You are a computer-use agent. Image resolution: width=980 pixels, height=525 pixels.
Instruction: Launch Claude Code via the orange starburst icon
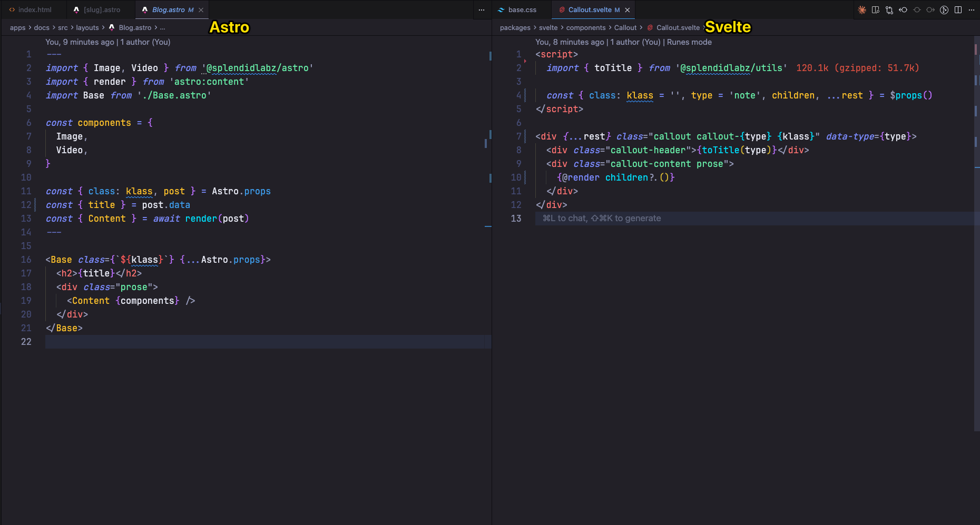coord(862,9)
